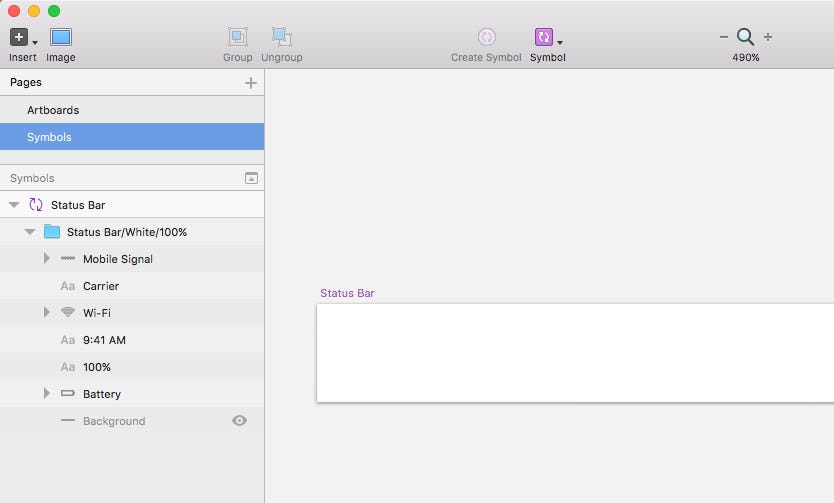This screenshot has width=834, height=503.
Task: Click the Battery shape icon
Action: pos(68,393)
